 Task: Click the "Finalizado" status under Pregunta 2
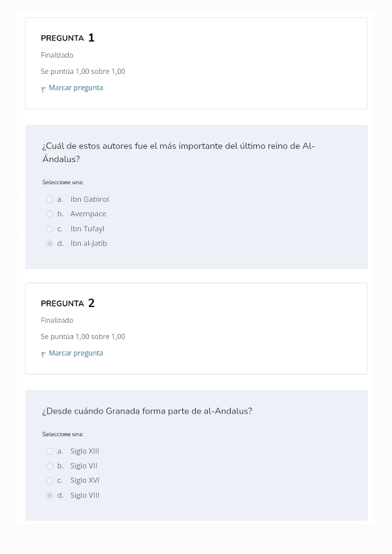(57, 321)
